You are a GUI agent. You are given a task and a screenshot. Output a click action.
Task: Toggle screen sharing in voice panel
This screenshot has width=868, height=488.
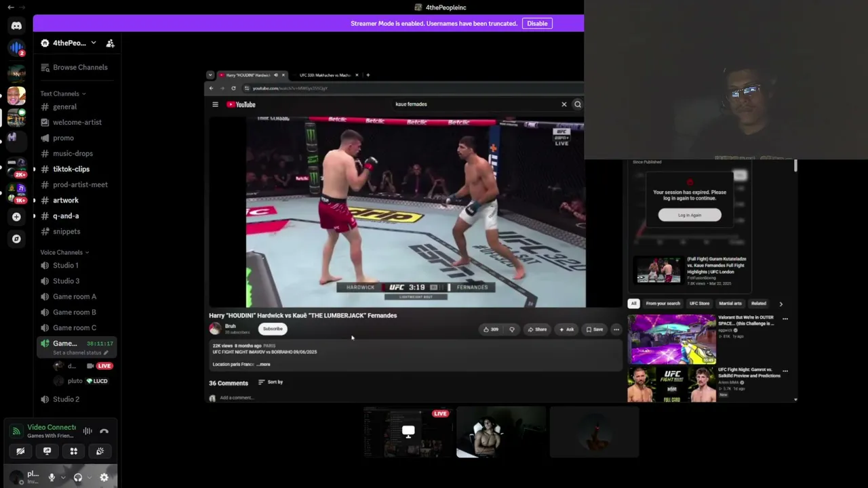[47, 451]
